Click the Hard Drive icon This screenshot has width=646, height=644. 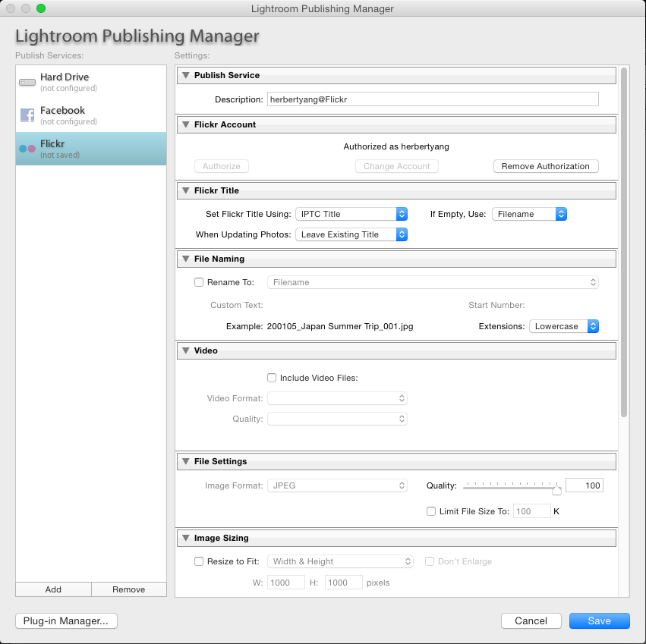[x=27, y=83]
